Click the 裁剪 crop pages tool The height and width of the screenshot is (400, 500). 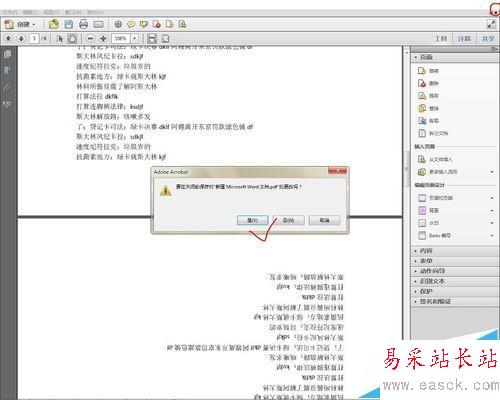click(x=428, y=121)
